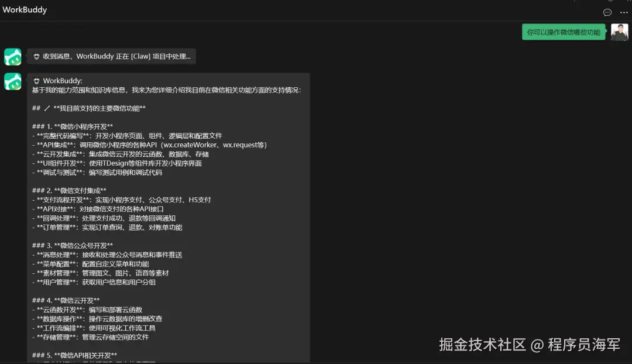
Task: Click the line 数据库操作
Action: coord(97,319)
